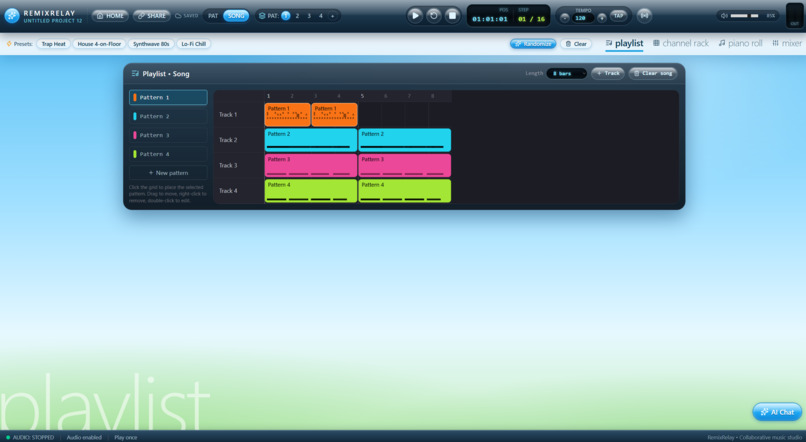Click the tempo value field 120
The height and width of the screenshot is (442, 806).
pyautogui.click(x=582, y=18)
